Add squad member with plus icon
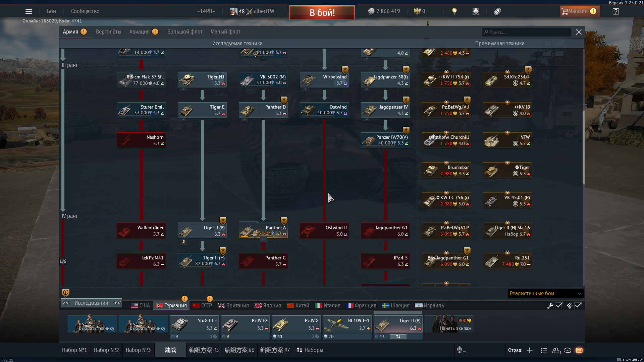The height and width of the screenshot is (362, 644). (530, 350)
